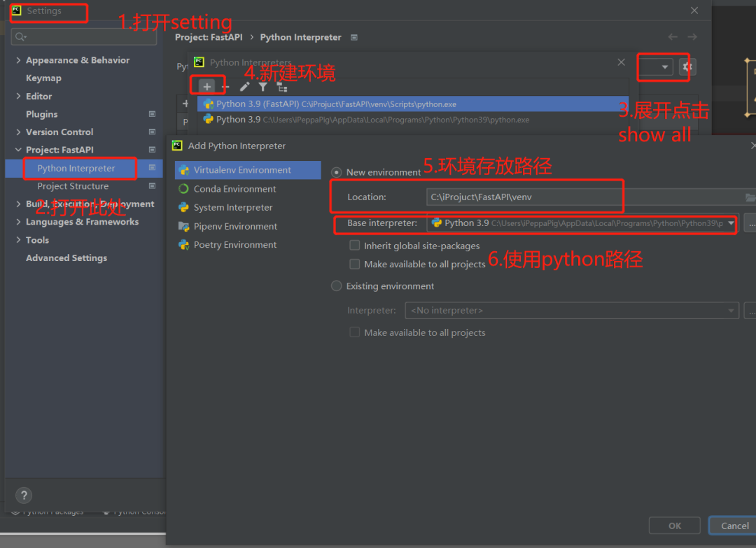Click the folder browse icon in Location field
Viewport: 756px width, 548px height.
(750, 197)
